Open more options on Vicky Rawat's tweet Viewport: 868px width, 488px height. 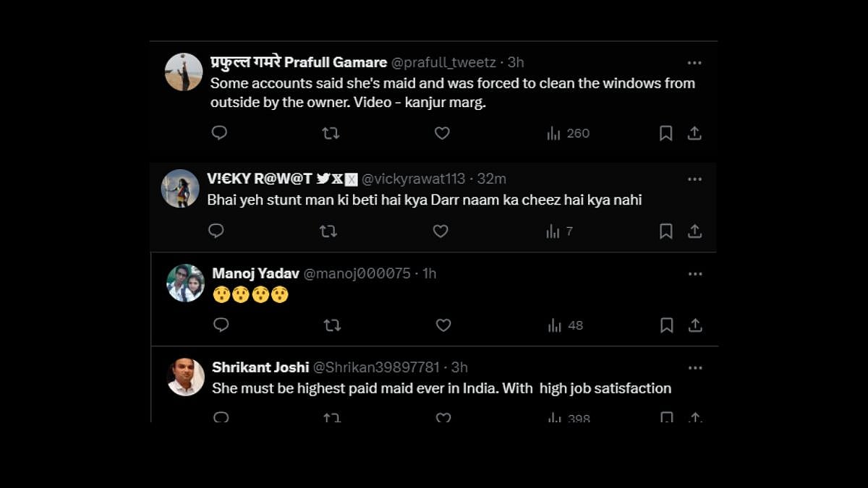[694, 179]
